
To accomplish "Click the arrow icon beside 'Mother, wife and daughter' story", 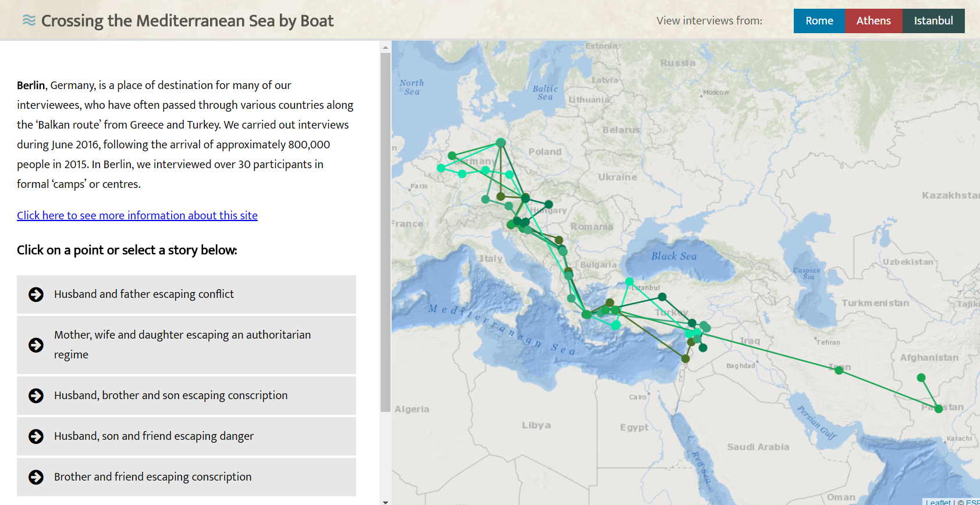I will 35,345.
